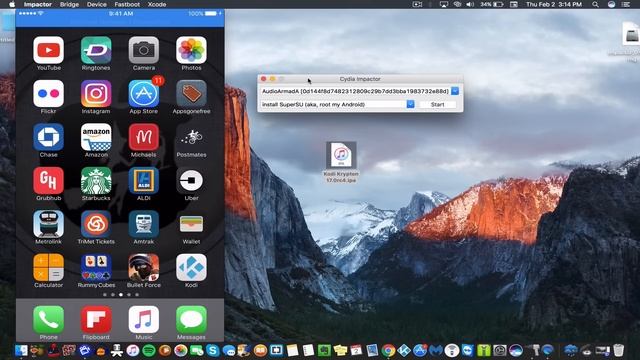Open the App Store with badge
This screenshot has height=360, width=640.
[144, 93]
